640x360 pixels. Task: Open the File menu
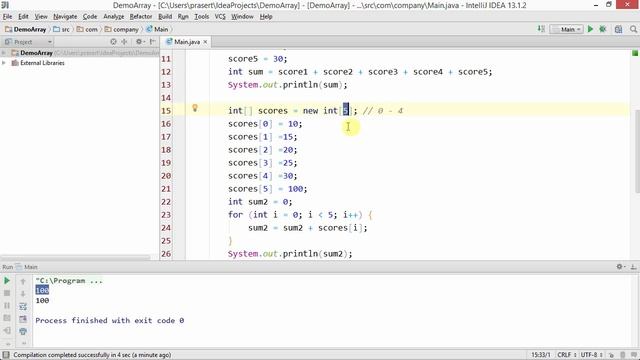pyautogui.click(x=7, y=17)
